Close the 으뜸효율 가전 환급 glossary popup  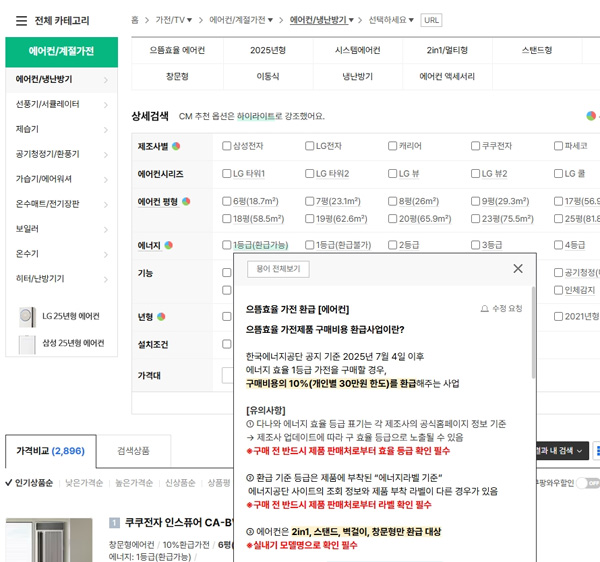tap(517, 269)
